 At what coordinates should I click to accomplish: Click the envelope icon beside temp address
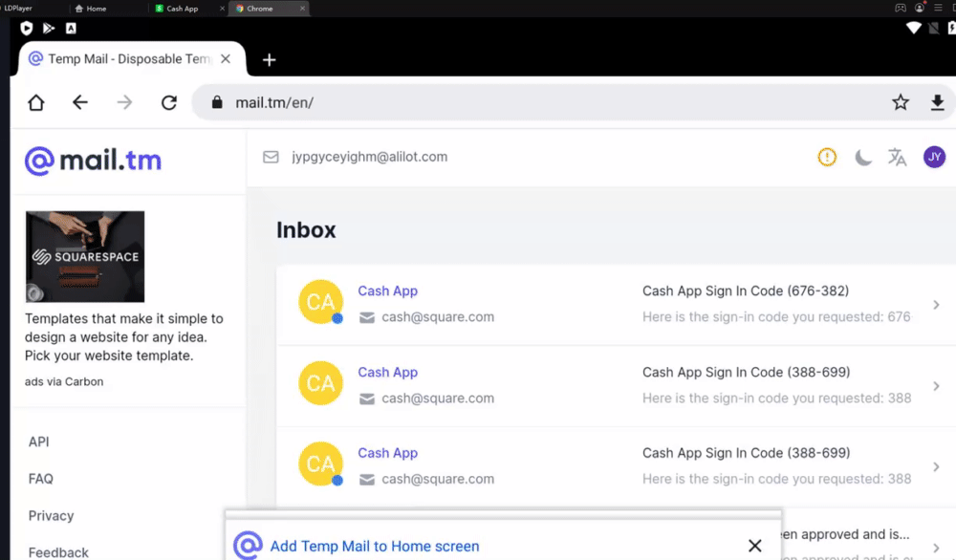(271, 158)
